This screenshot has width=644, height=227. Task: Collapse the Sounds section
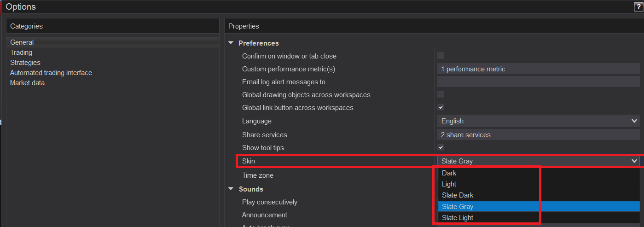(231, 189)
